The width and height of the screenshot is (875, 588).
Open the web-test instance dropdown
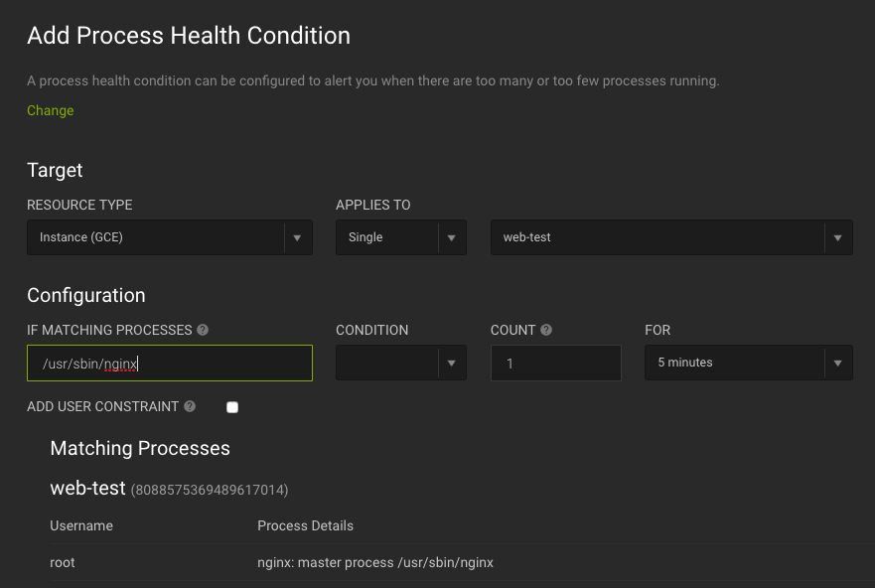(657, 237)
